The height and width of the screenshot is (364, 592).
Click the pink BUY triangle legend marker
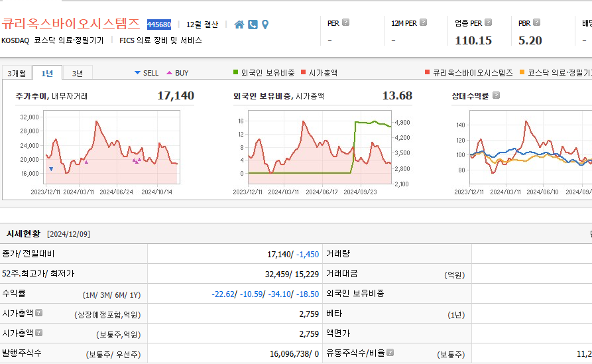pos(170,72)
